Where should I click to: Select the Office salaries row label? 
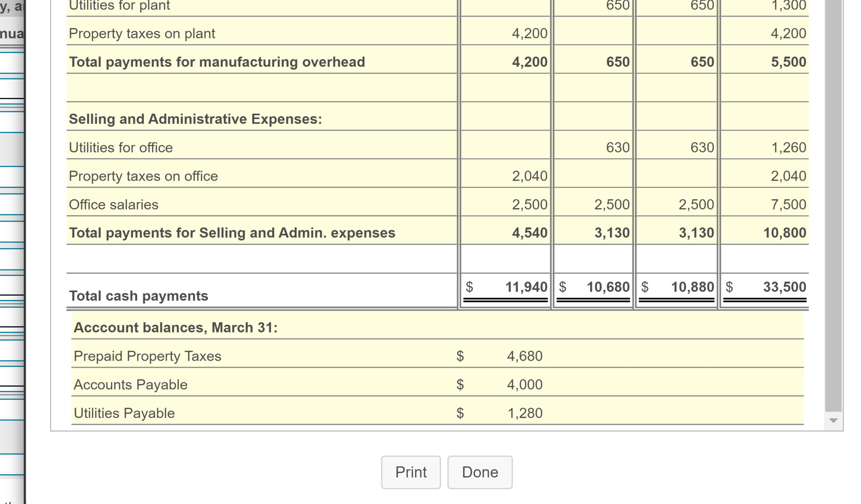[113, 204]
